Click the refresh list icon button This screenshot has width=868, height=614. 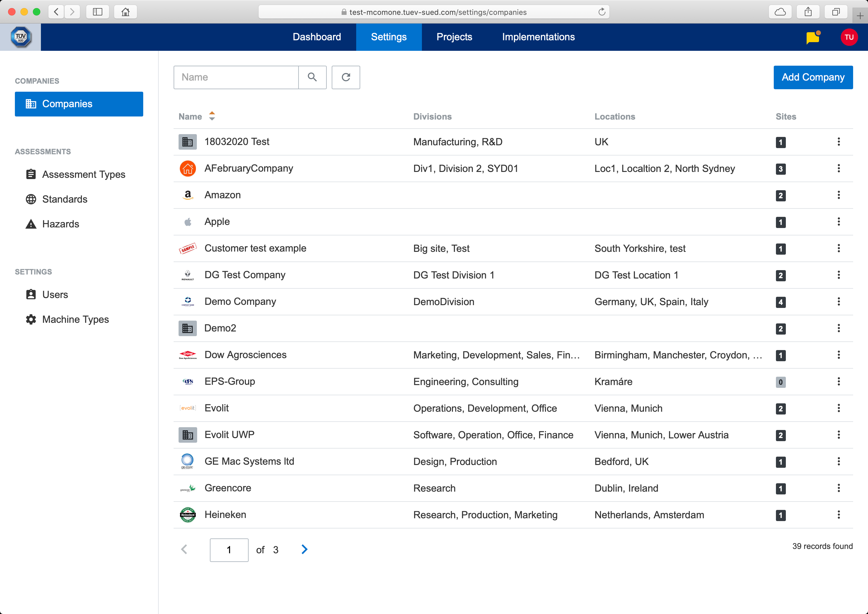(345, 77)
